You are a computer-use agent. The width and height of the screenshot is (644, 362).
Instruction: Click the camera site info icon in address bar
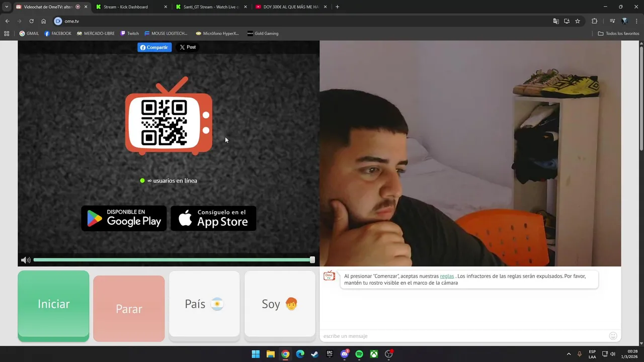pyautogui.click(x=58, y=21)
